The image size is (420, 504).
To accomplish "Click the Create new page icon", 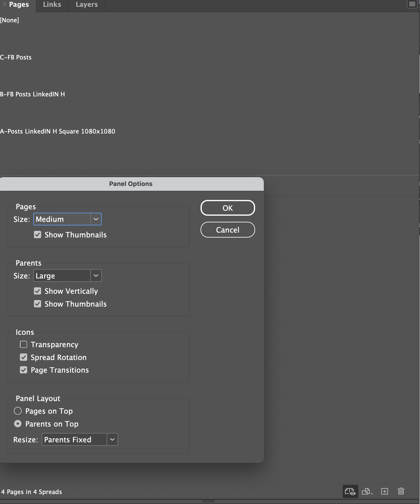I will [385, 491].
